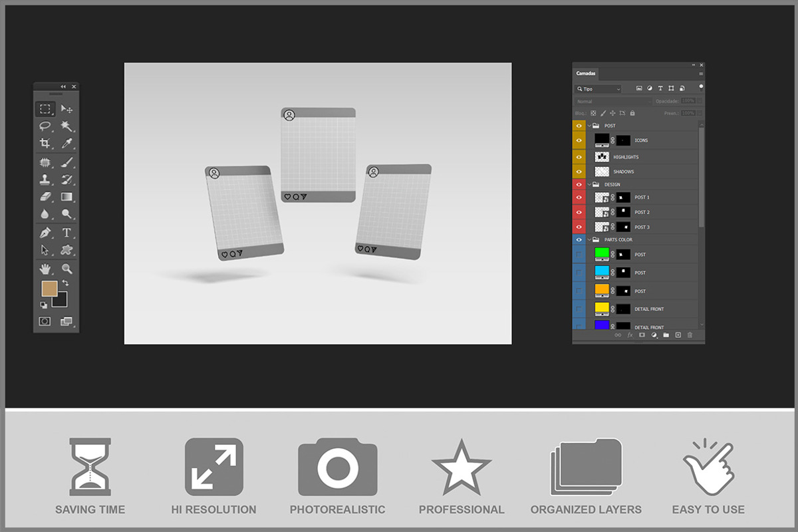Delete layer with trash icon
This screenshot has height=532, width=798.
pyautogui.click(x=690, y=335)
